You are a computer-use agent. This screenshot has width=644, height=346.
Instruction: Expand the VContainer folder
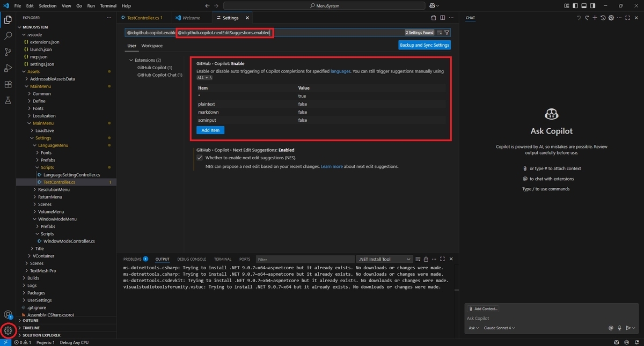[x=43, y=256]
